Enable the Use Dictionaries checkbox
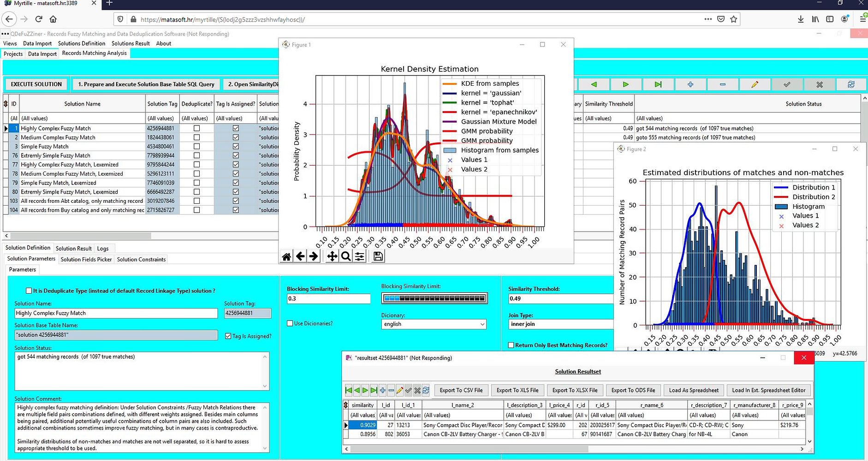 [x=290, y=324]
